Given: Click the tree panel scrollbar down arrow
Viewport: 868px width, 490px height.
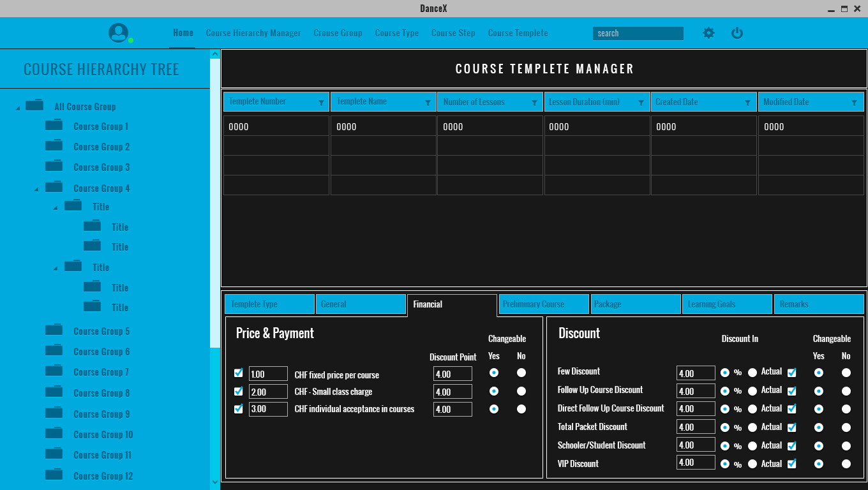Looking at the screenshot, I should (x=215, y=482).
